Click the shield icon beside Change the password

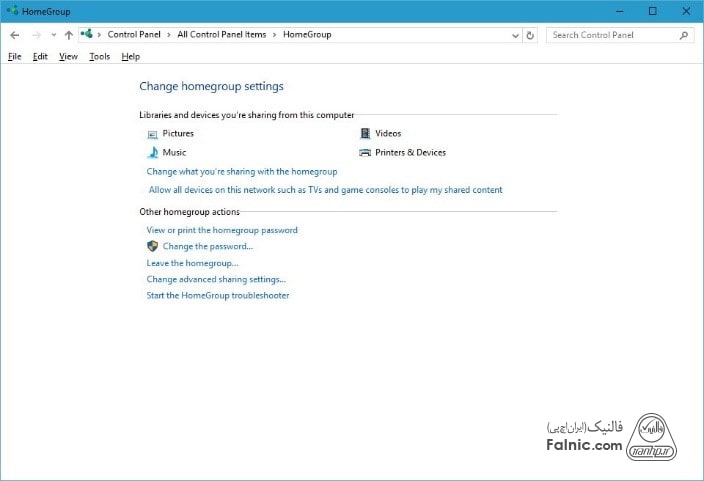[x=153, y=246]
